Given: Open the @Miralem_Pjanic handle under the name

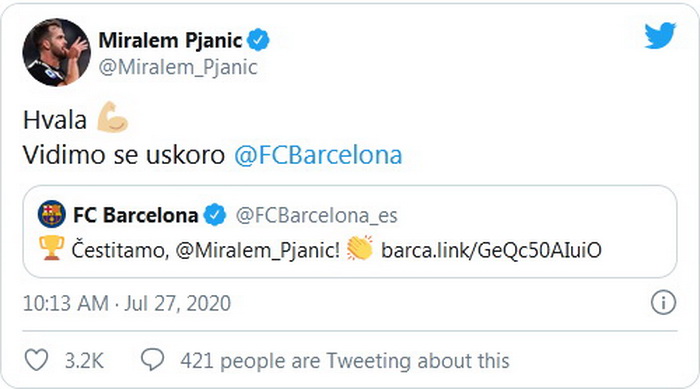Looking at the screenshot, I should click(178, 67).
